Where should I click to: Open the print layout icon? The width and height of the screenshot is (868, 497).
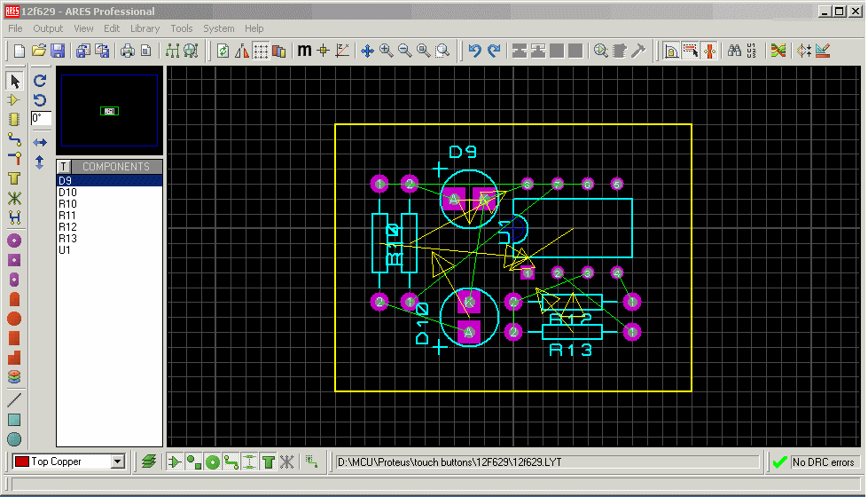point(128,51)
